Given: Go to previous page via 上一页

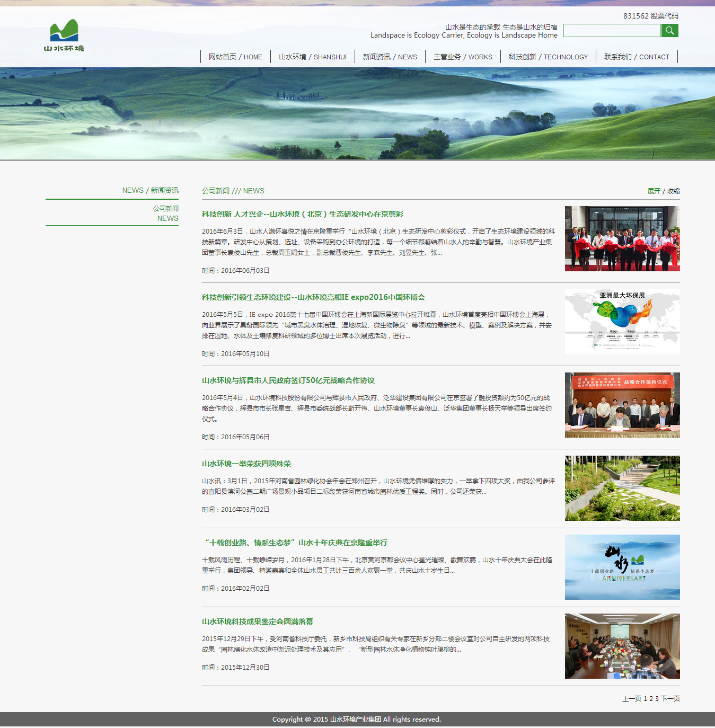Looking at the screenshot, I should pos(631,699).
